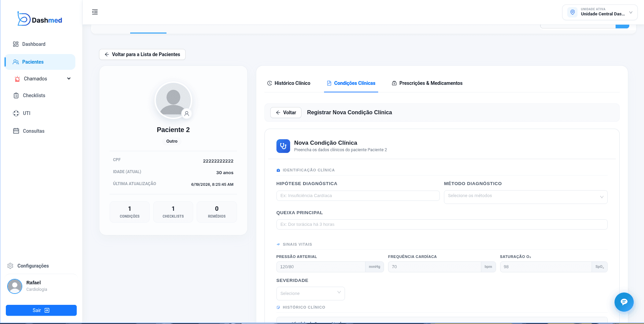Open the Condições count card

click(129, 212)
